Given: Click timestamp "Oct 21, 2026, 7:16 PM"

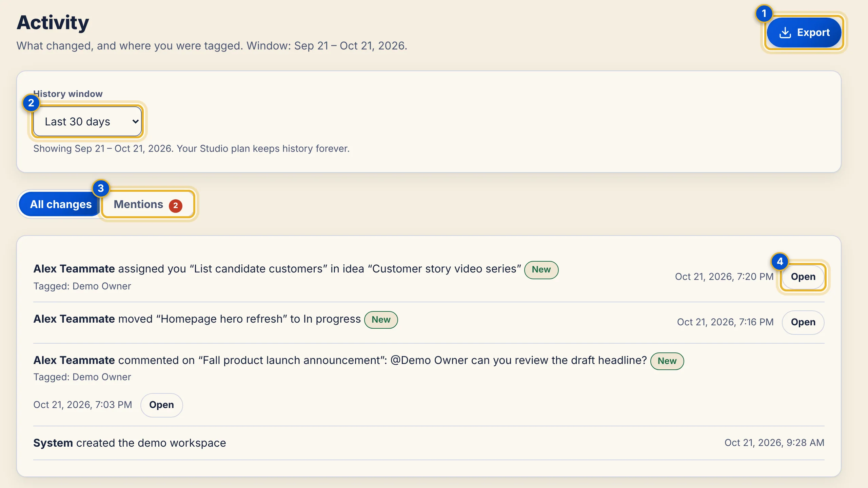Looking at the screenshot, I should click(725, 322).
